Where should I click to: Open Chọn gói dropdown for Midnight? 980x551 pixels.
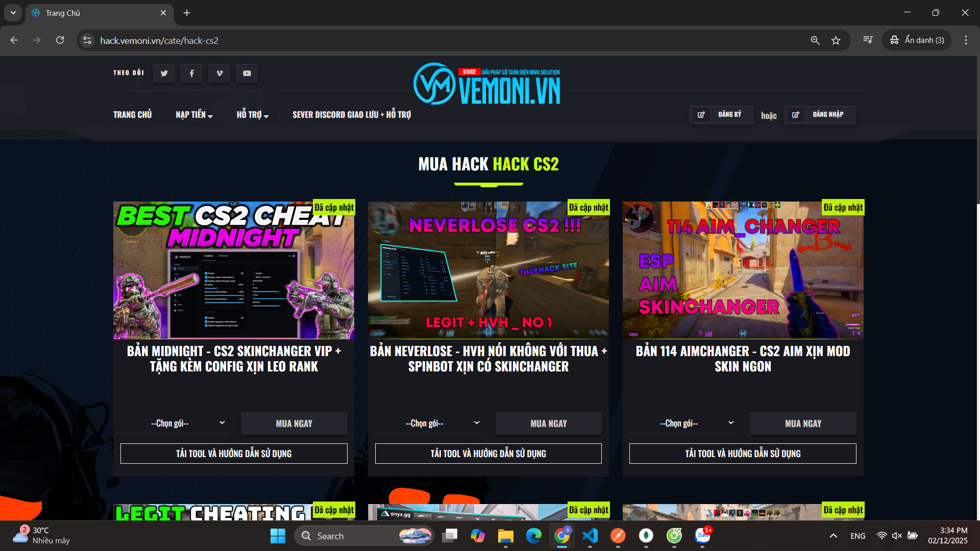(x=174, y=423)
